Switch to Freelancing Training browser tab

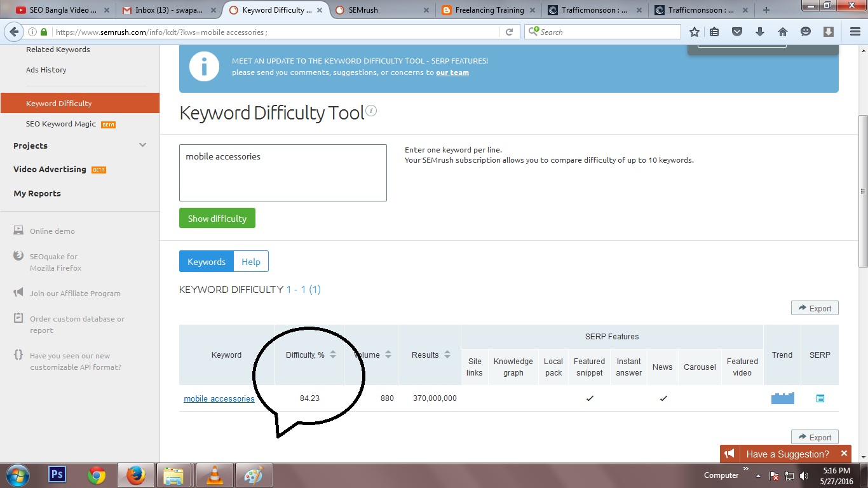click(489, 10)
